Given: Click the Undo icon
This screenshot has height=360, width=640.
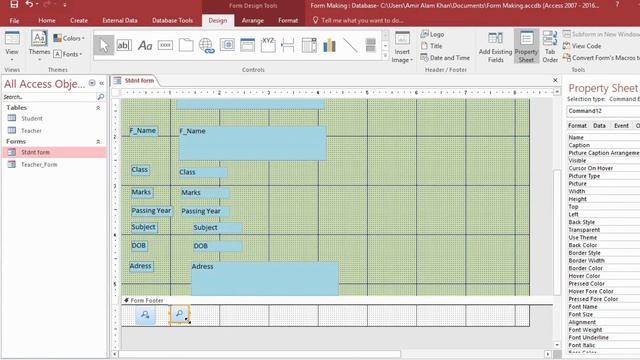Looking at the screenshot, I should [29, 4].
